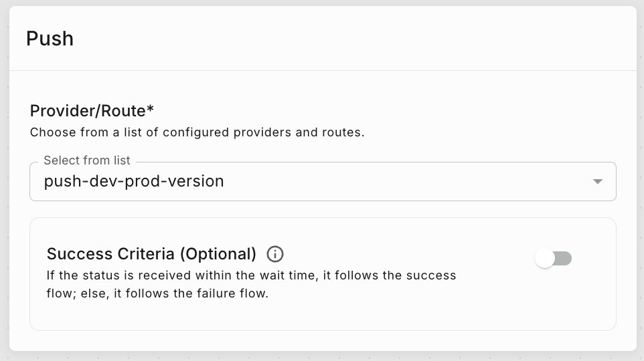Open the Select from list combo box
644x361 pixels.
[321, 182]
